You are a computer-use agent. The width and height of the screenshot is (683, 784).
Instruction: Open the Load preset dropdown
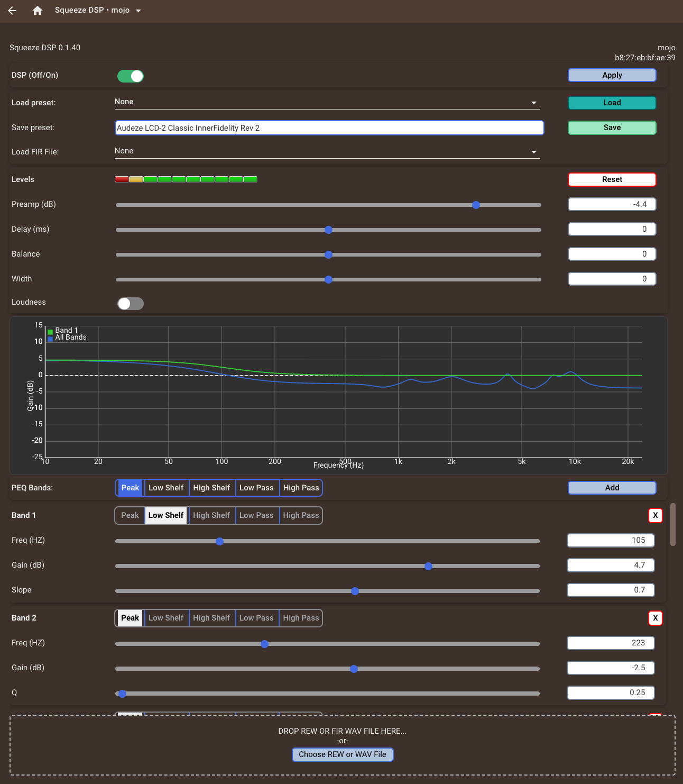[327, 102]
